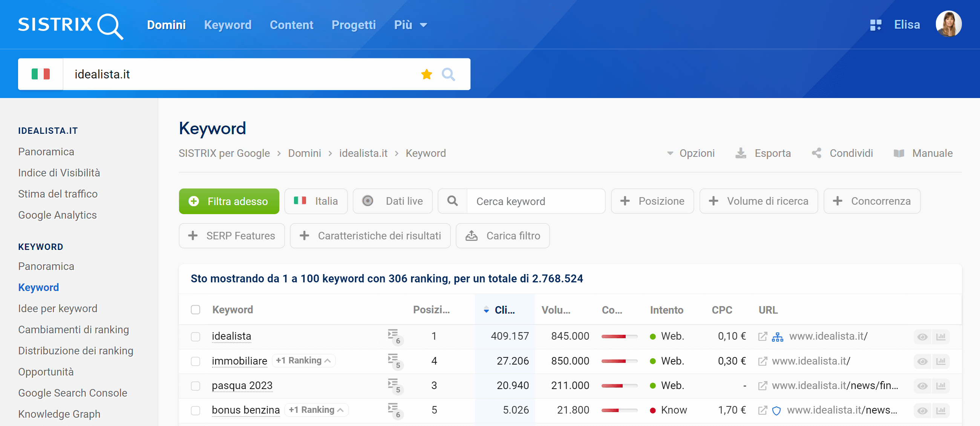This screenshot has height=426, width=980.
Task: Open the Domini menu
Action: (166, 25)
